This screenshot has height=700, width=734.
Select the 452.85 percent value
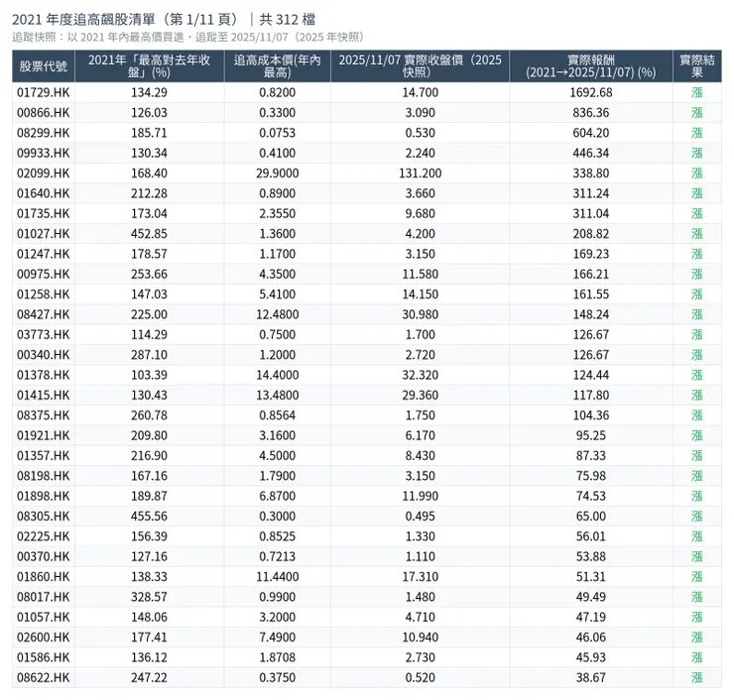tap(149, 233)
